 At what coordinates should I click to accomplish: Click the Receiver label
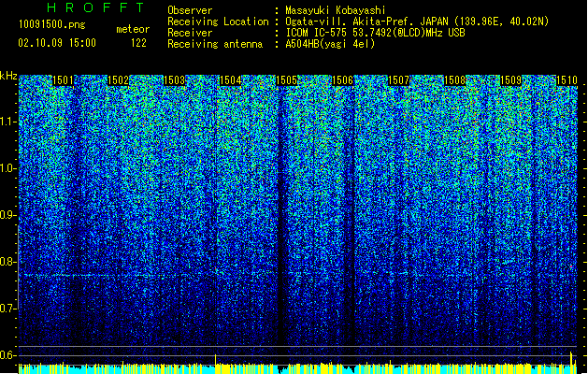coord(190,33)
